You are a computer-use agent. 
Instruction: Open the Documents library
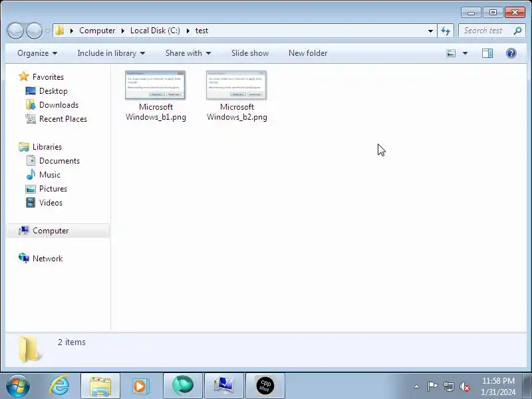[x=59, y=161]
